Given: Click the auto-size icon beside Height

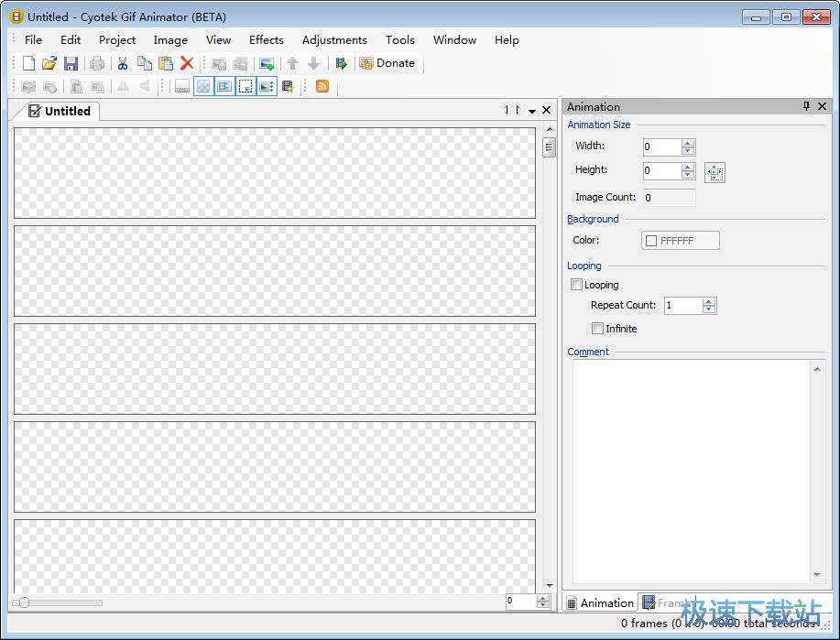Looking at the screenshot, I should (715, 172).
